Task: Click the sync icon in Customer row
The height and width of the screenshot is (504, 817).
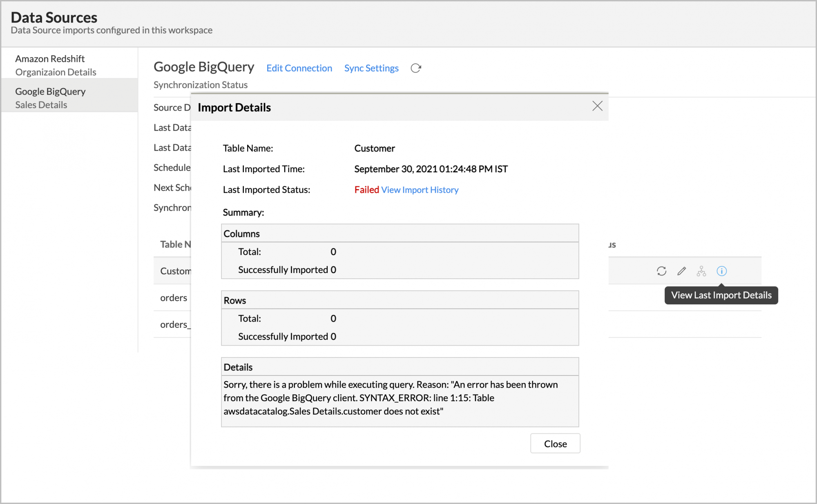Action: pos(661,271)
